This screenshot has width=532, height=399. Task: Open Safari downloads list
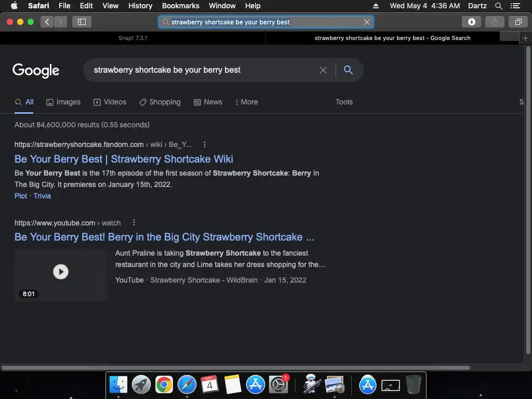click(x=471, y=22)
